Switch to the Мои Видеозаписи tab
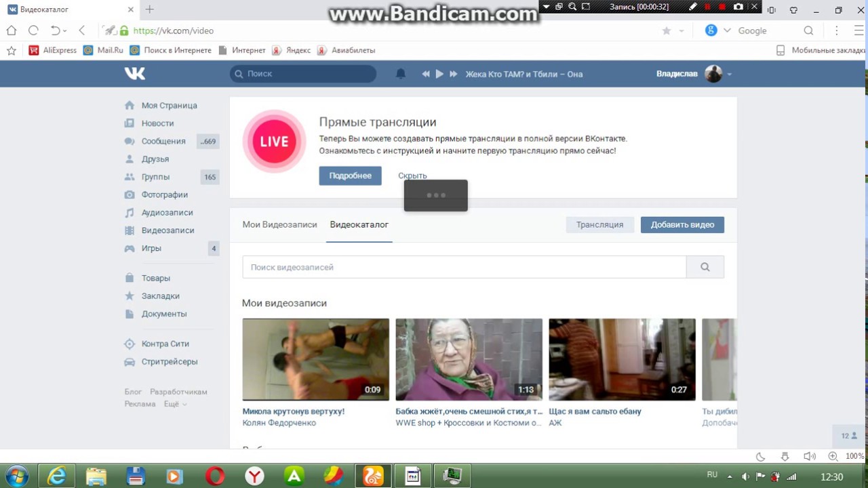The width and height of the screenshot is (868, 488). (x=279, y=224)
